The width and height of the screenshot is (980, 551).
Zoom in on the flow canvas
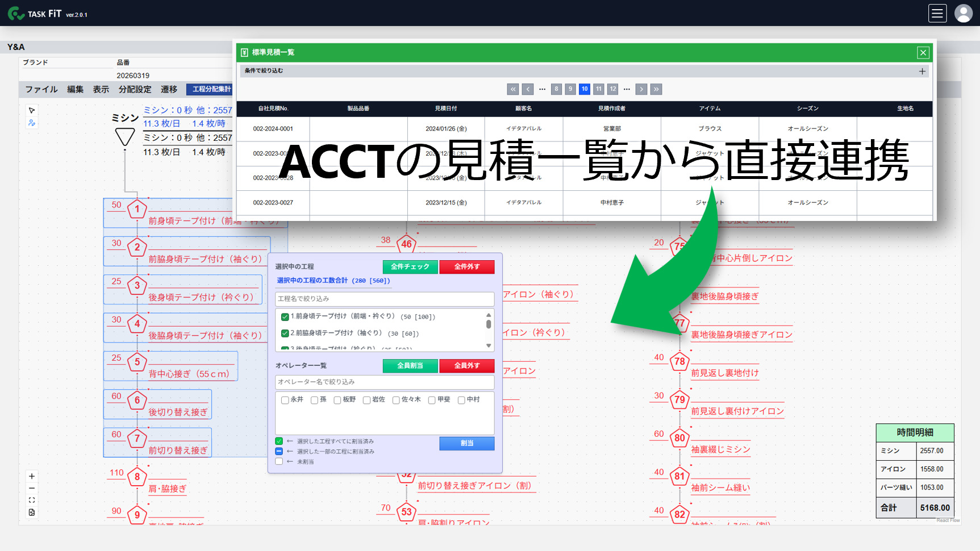32,476
